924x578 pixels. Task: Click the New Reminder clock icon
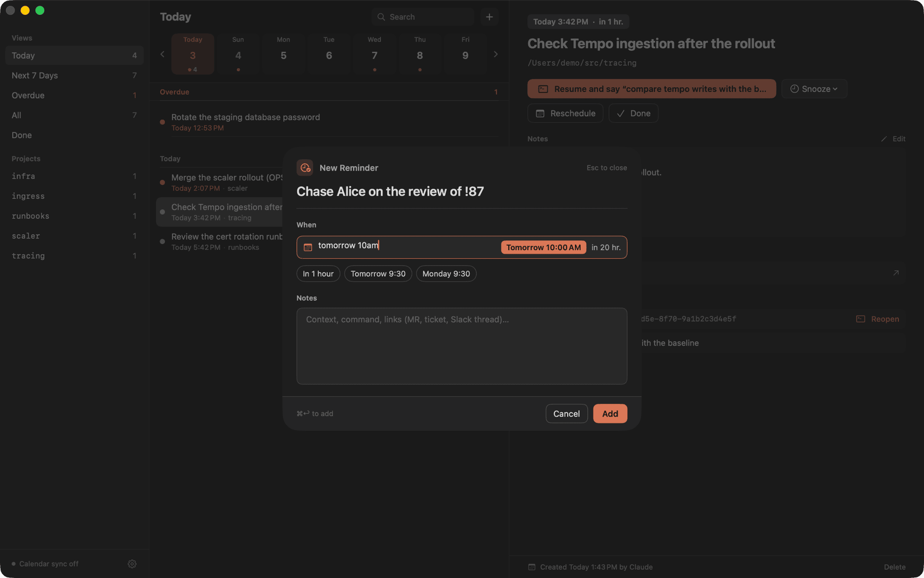(305, 167)
